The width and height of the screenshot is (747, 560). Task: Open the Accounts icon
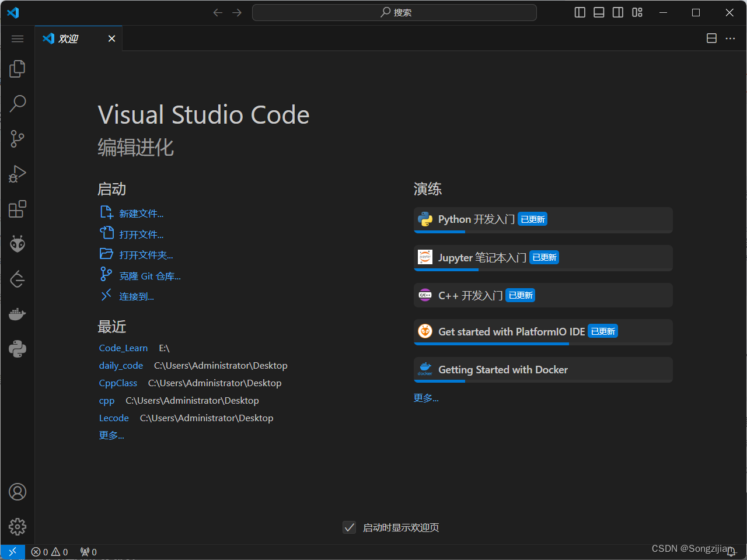[x=18, y=492]
